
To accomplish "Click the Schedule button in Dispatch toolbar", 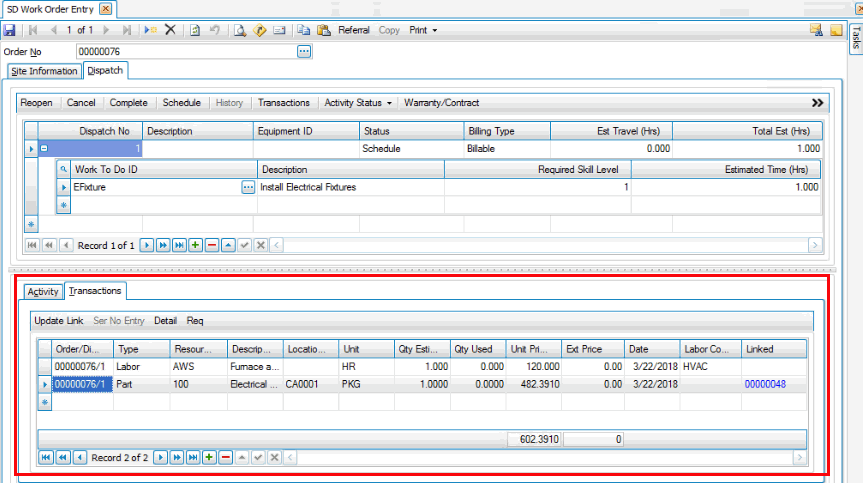I will click(x=182, y=103).
